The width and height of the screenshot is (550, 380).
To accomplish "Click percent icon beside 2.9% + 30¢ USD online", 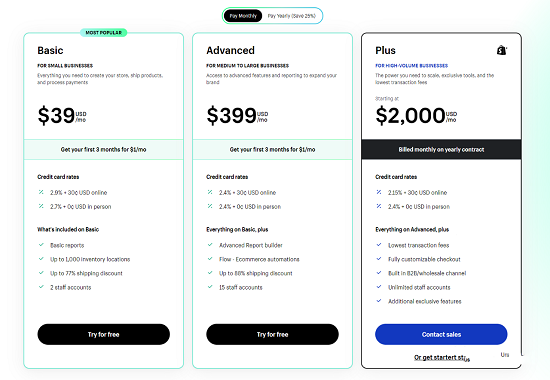I will (41, 192).
